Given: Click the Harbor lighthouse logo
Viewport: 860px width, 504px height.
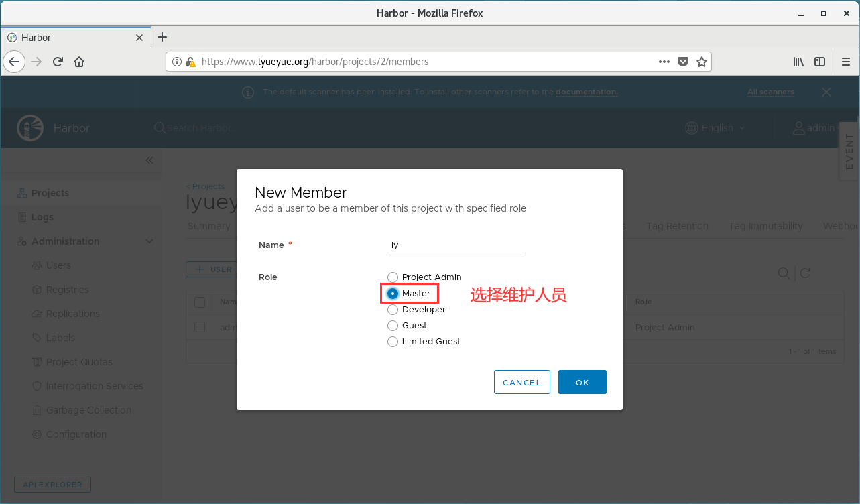Looking at the screenshot, I should pos(29,127).
